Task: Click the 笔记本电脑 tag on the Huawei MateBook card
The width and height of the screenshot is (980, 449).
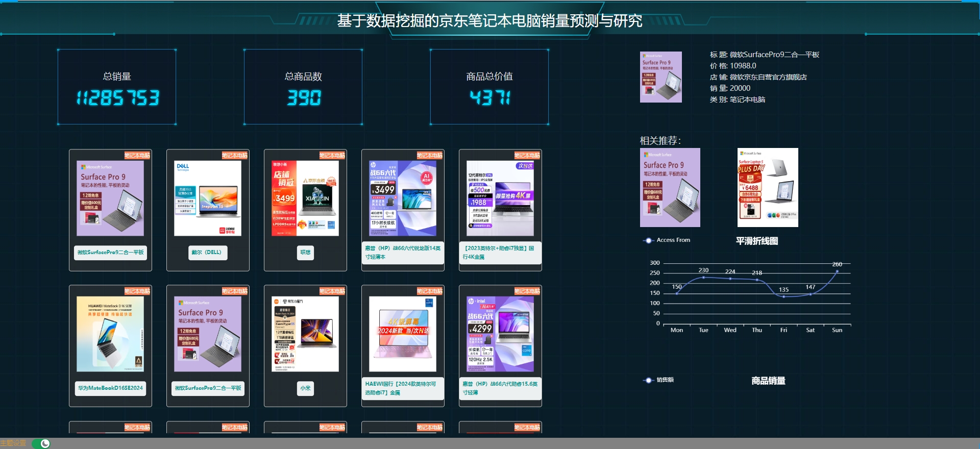Action: (137, 291)
